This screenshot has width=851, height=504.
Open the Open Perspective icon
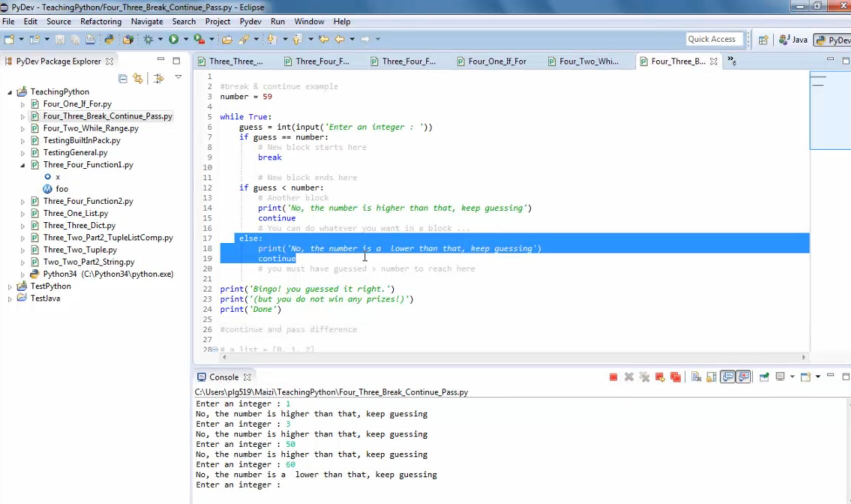(763, 40)
